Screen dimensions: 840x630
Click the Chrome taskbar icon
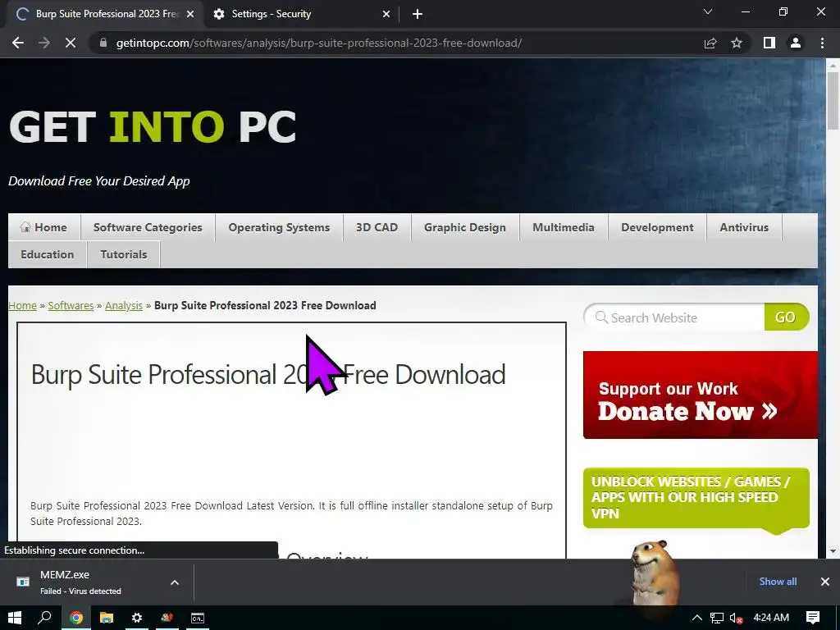tap(76, 618)
